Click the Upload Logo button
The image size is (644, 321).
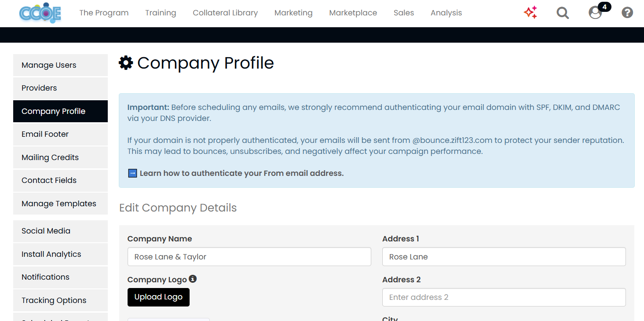point(158,297)
